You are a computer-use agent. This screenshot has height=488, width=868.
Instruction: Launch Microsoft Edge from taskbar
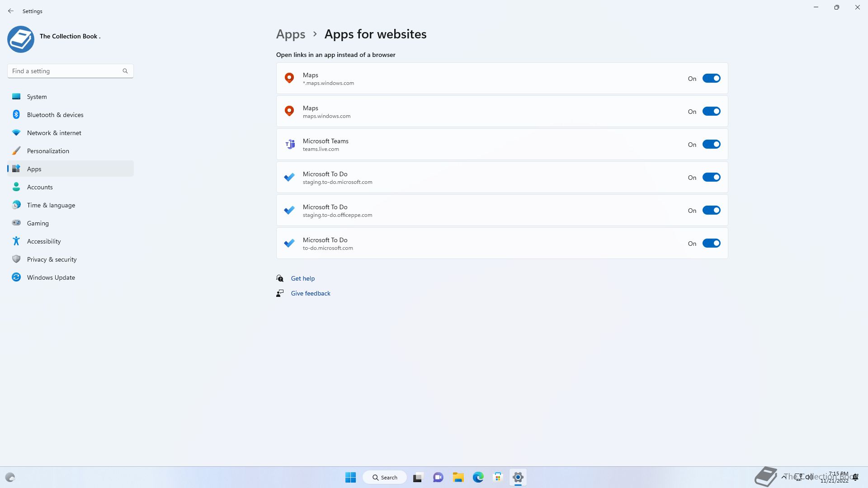(x=478, y=477)
